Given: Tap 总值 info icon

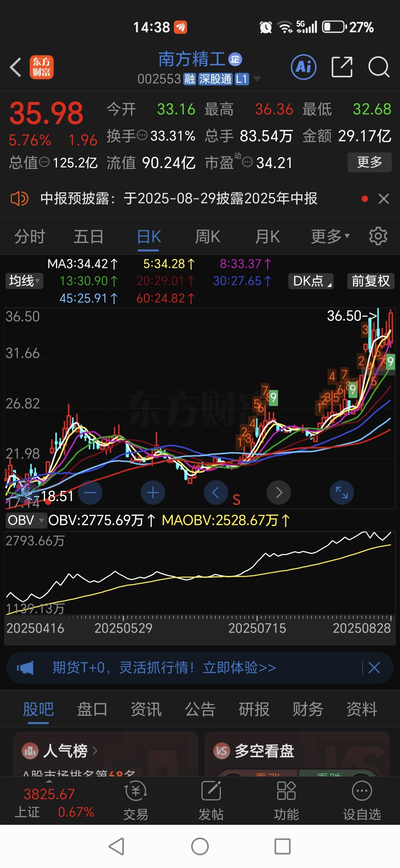Looking at the screenshot, I should [x=44, y=162].
